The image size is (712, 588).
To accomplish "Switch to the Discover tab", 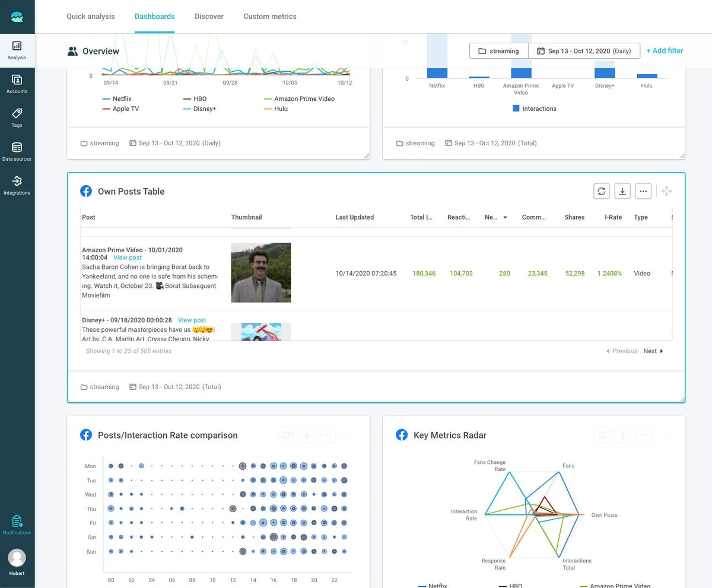I will coord(209,16).
